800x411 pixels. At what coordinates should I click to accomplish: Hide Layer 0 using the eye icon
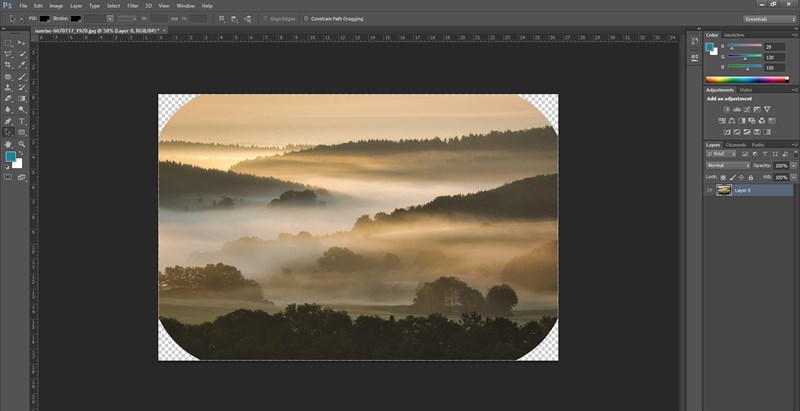click(710, 189)
